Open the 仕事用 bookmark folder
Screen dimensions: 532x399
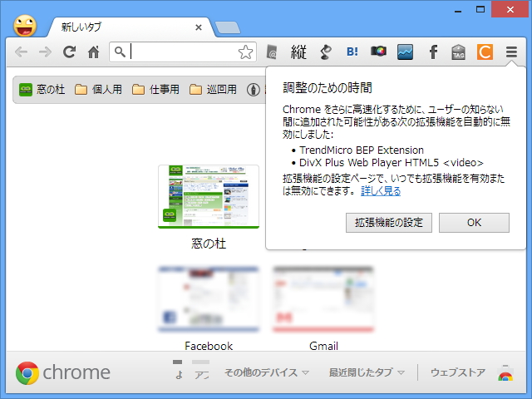point(155,90)
